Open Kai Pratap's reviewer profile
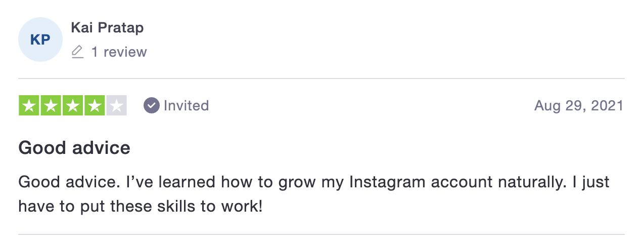Viewport: 644px width, 240px height. [107, 28]
